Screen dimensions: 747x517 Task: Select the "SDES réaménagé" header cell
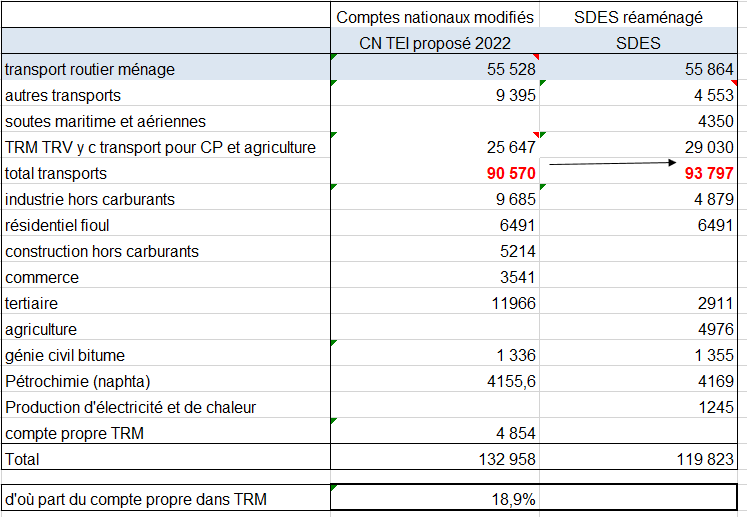tap(640, 17)
